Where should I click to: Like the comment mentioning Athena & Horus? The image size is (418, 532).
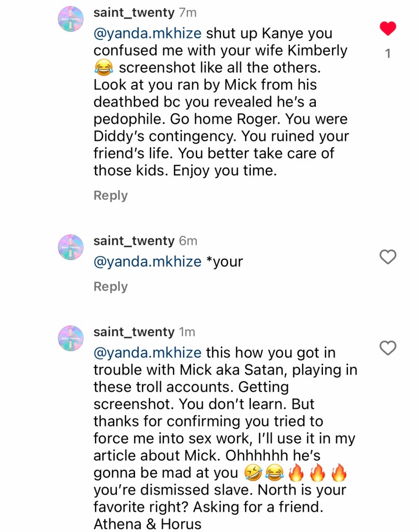388,348
